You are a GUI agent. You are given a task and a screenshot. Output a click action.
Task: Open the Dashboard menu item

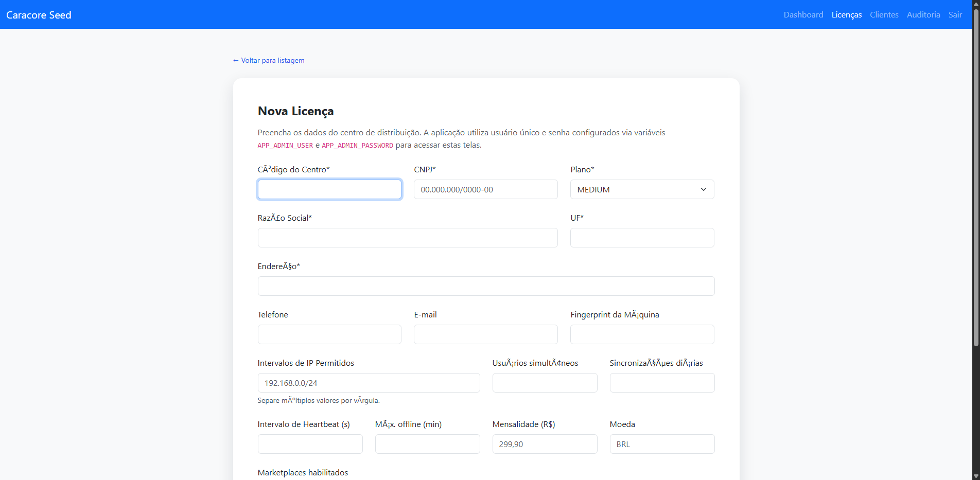click(x=803, y=14)
